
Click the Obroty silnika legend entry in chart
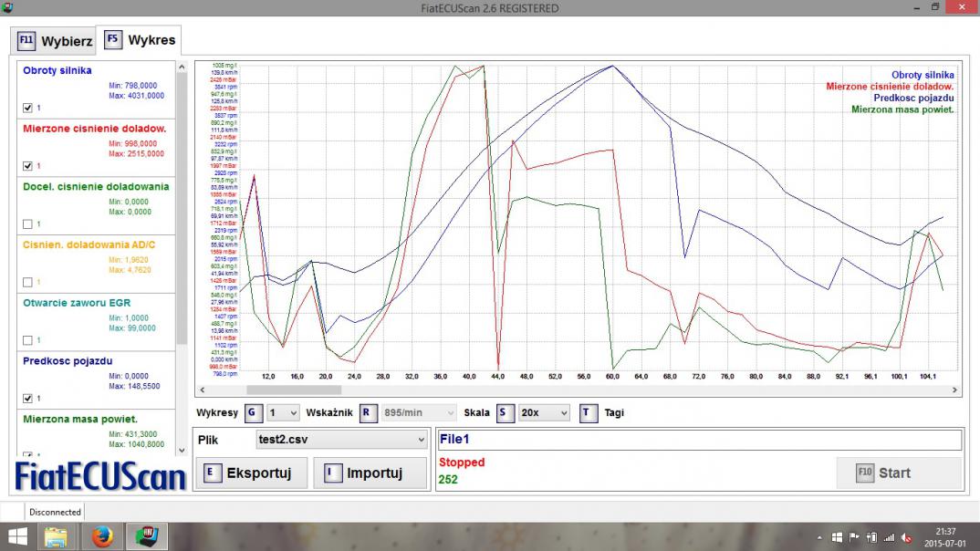point(923,75)
